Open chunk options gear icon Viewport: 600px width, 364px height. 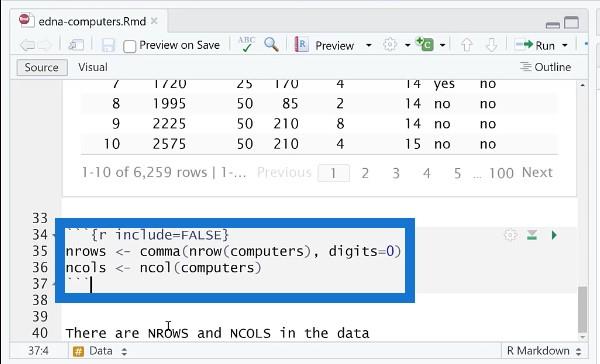510,235
